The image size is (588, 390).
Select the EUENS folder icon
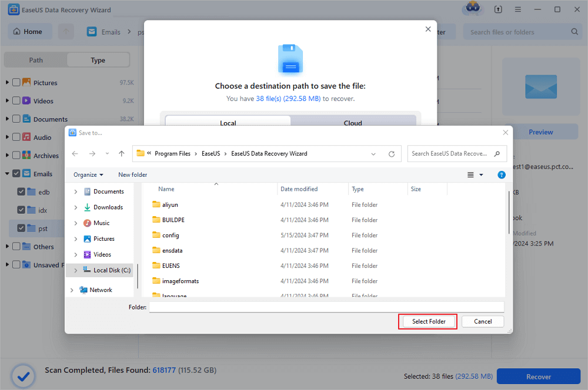[156, 265]
